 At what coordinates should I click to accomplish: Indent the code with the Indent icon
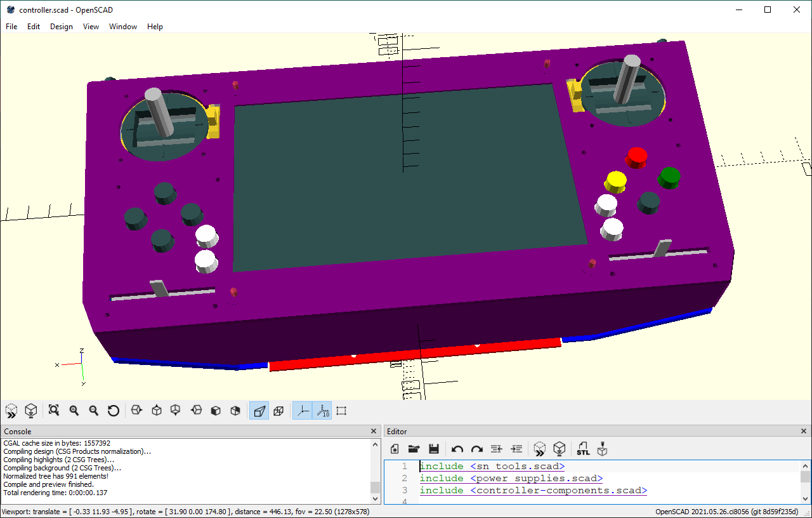point(517,449)
